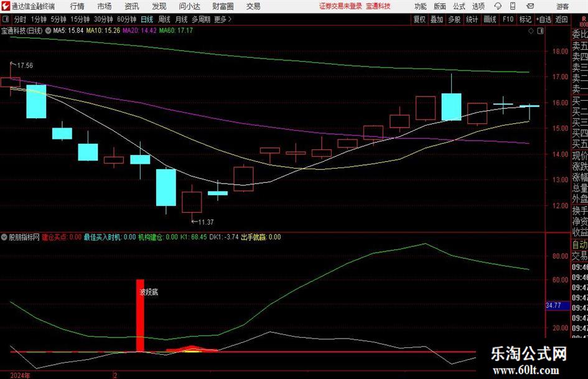Viewport: 588px width, 379px height.
Task: Click the 统计 statistics button
Action: pos(472,19)
